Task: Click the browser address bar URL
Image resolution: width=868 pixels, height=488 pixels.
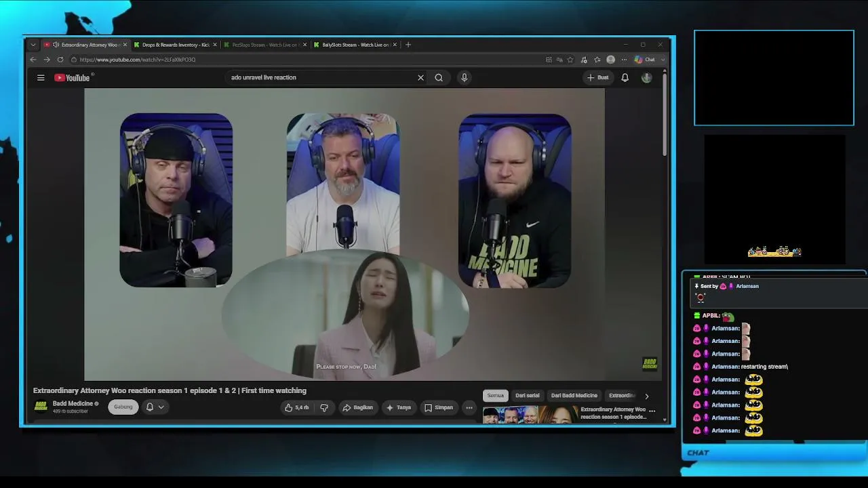Action: pyautogui.click(x=138, y=60)
